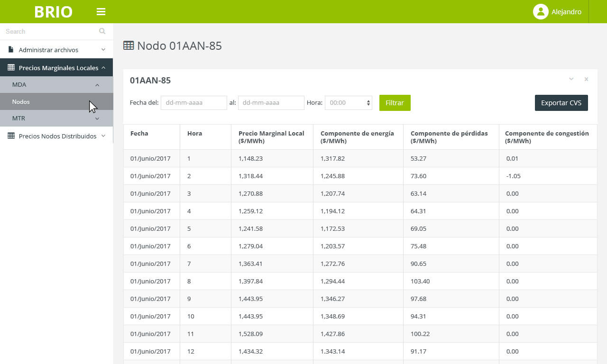Open Precios Nodos Distribuidos menu
The height and width of the screenshot is (364, 607).
[57, 136]
